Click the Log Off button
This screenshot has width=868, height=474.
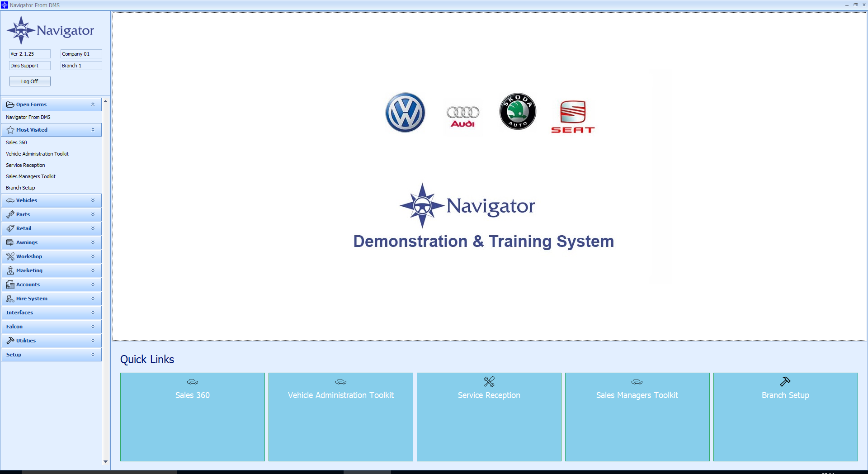click(30, 81)
